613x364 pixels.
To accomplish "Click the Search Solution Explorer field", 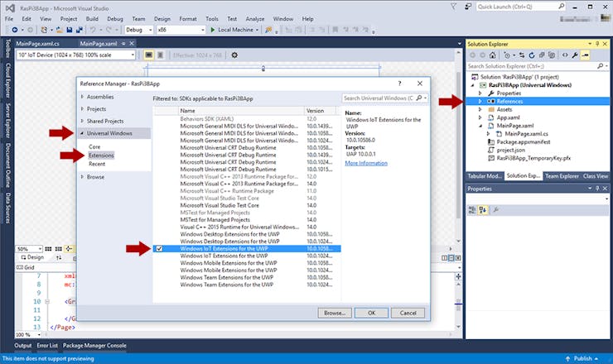I will 537,66.
